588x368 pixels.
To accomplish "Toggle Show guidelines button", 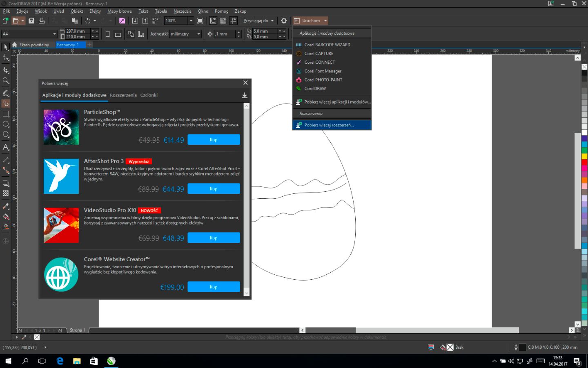I will (234, 20).
